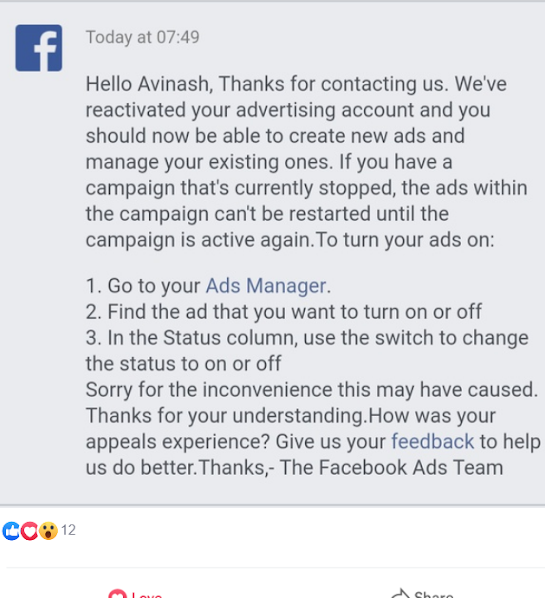545x598 pixels.
Task: Click the red heart reaction icon
Action: click(29, 530)
